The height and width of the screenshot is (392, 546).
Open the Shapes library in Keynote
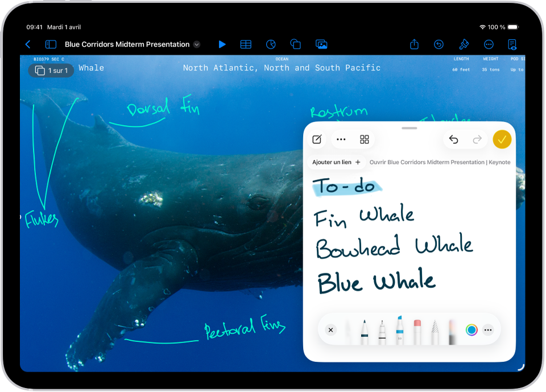295,44
